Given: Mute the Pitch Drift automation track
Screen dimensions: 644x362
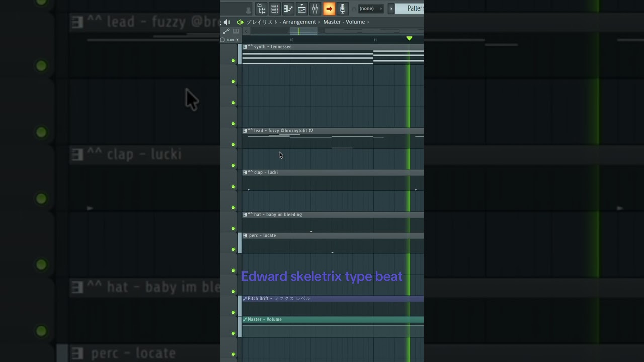Looking at the screenshot, I should 233,312.
